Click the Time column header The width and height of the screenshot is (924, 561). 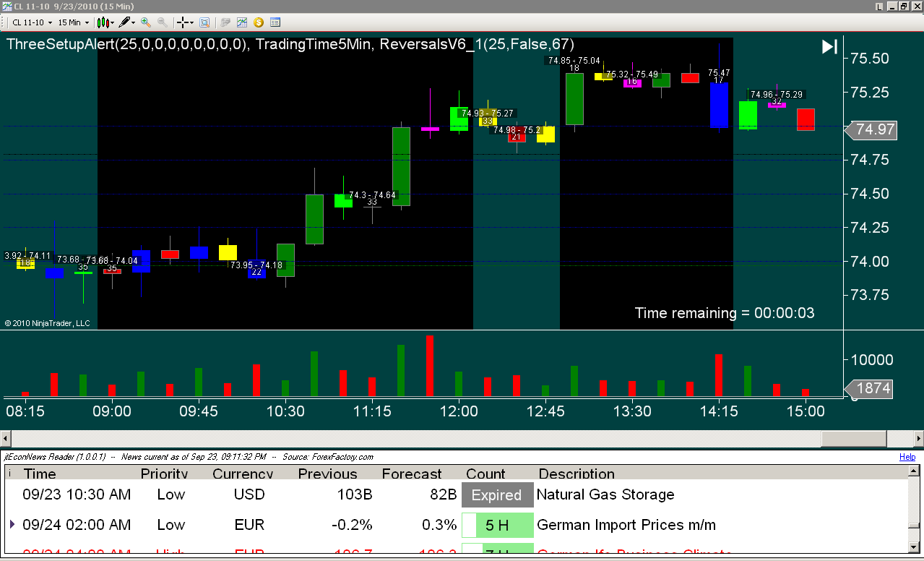[40, 474]
